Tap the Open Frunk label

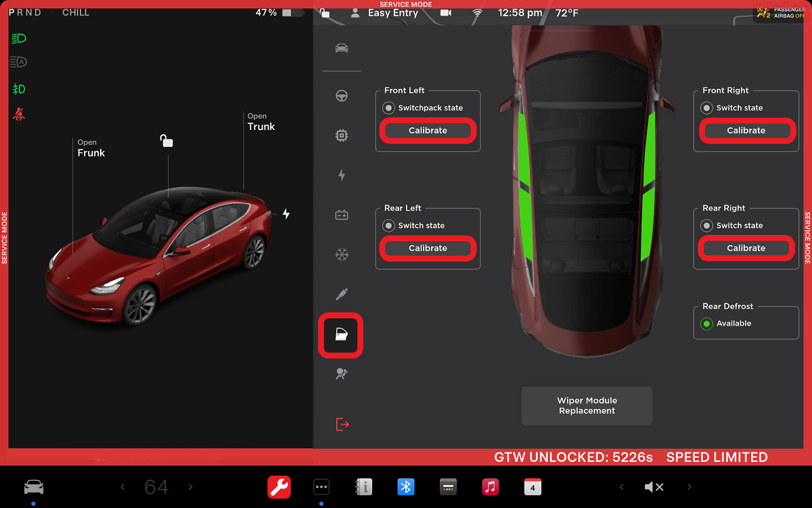coord(91,148)
